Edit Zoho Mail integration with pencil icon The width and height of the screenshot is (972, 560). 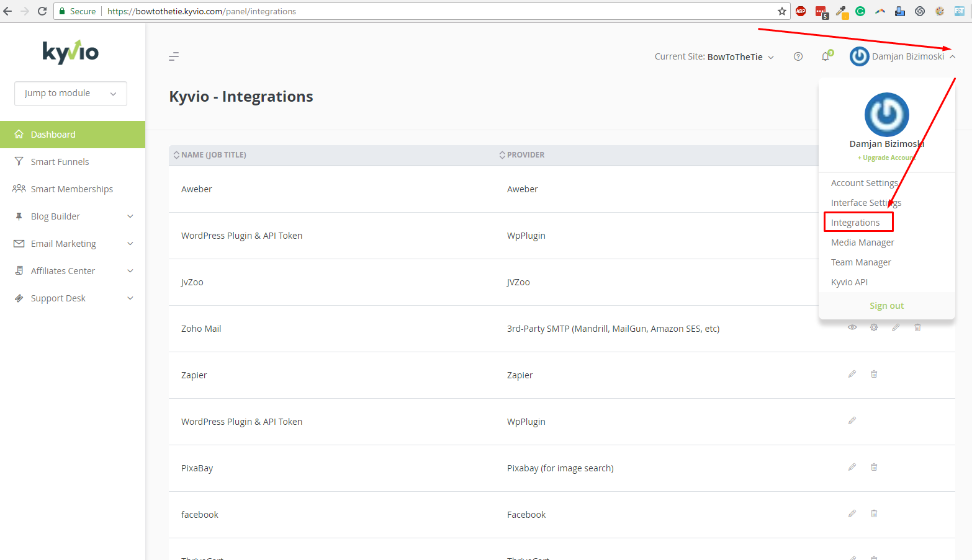pos(896,327)
